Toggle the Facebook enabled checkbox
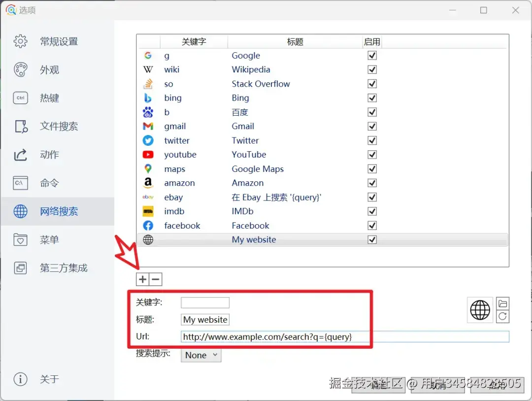 pos(372,226)
